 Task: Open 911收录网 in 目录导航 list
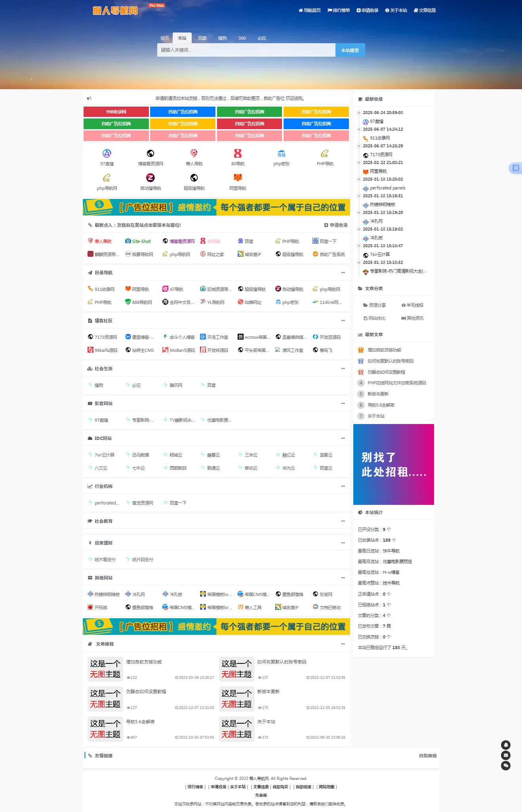(x=101, y=289)
